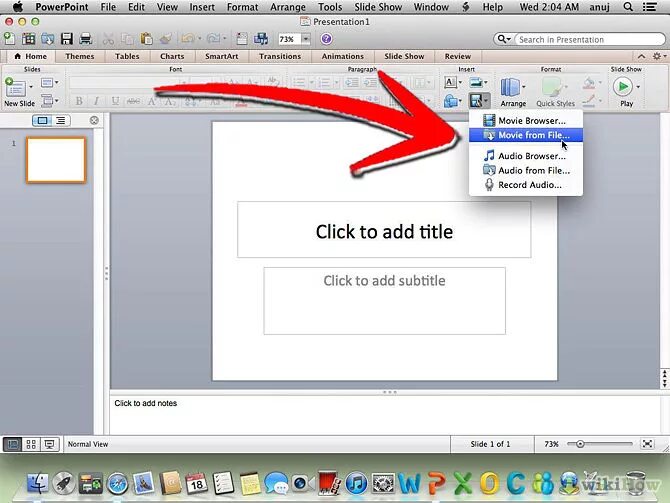Click Insert Text Box icon
Viewport: 670px width, 503px height.
click(450, 82)
